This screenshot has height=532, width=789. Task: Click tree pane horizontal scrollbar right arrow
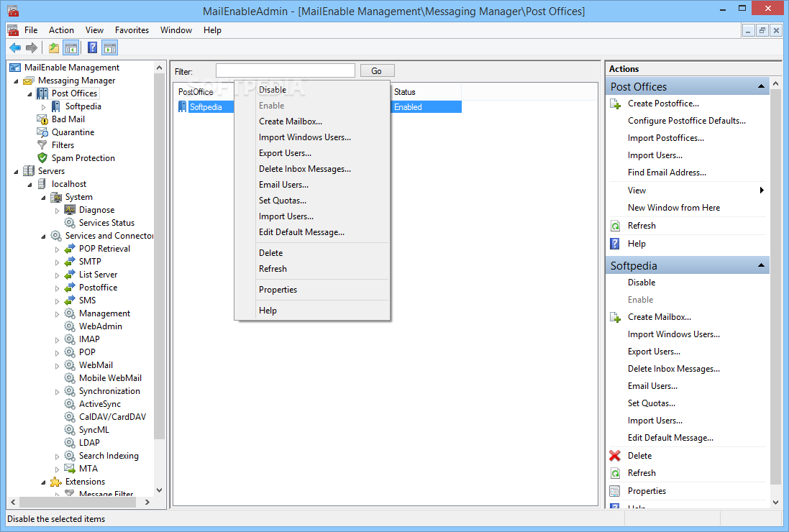(147, 502)
